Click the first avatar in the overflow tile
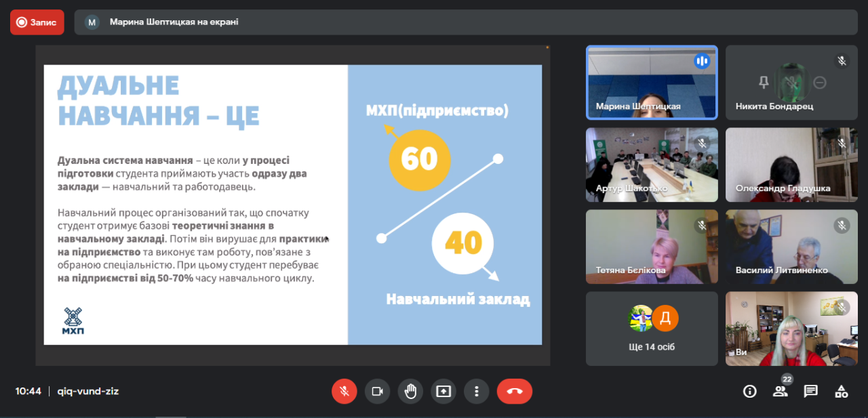The height and width of the screenshot is (418, 868). pos(641,318)
